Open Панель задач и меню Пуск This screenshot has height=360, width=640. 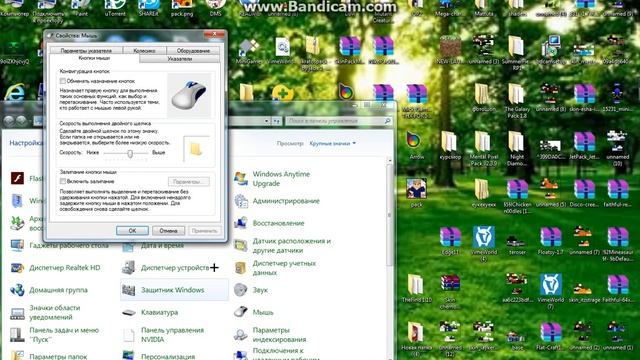coord(55,335)
